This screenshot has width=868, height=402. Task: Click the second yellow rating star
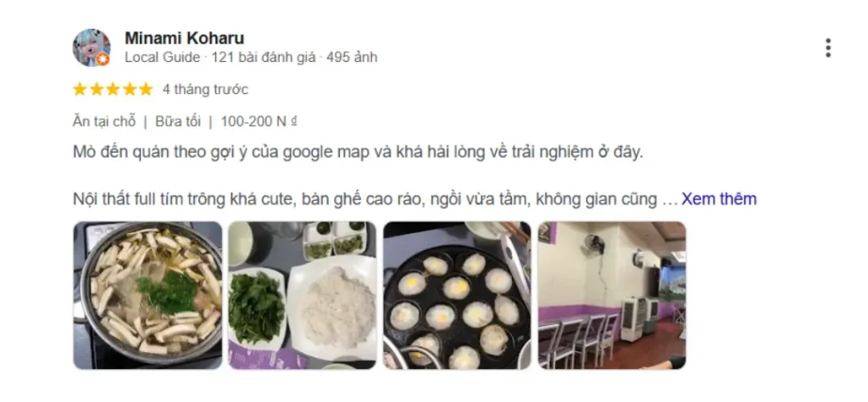(97, 89)
